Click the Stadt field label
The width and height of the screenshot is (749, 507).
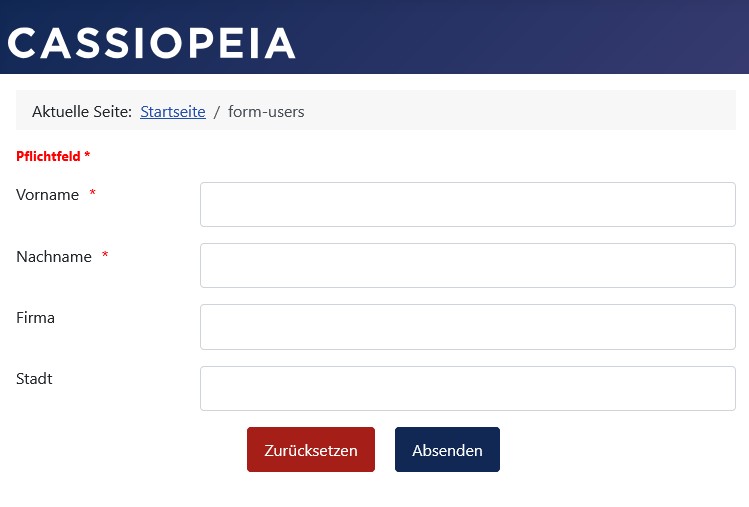34,379
